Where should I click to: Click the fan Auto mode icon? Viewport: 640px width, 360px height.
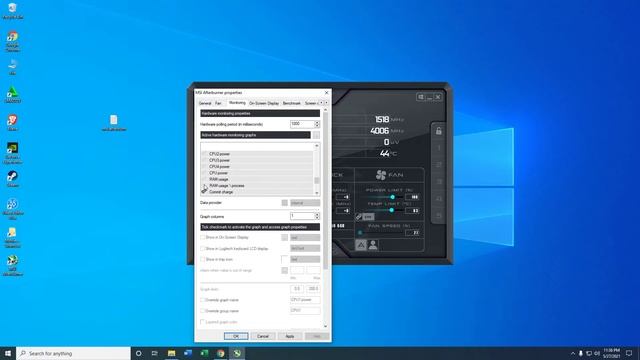pos(361,245)
